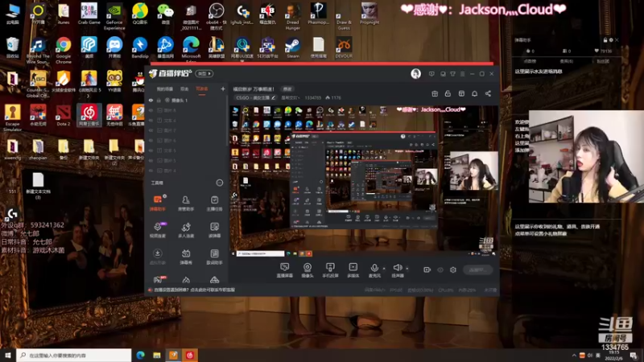Viewport: 644px width, 362px height.
Task: Toggle visibility eye of 图片 8 source
Action: (x=151, y=110)
